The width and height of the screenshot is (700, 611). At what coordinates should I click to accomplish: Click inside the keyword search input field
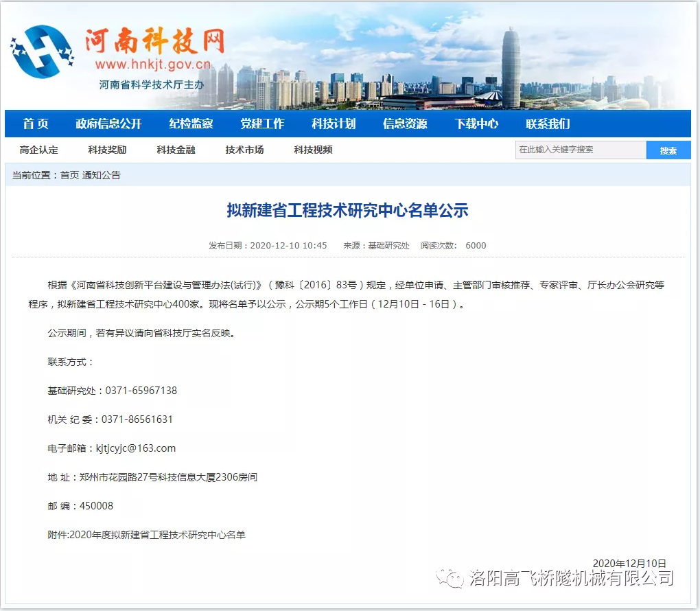(580, 150)
